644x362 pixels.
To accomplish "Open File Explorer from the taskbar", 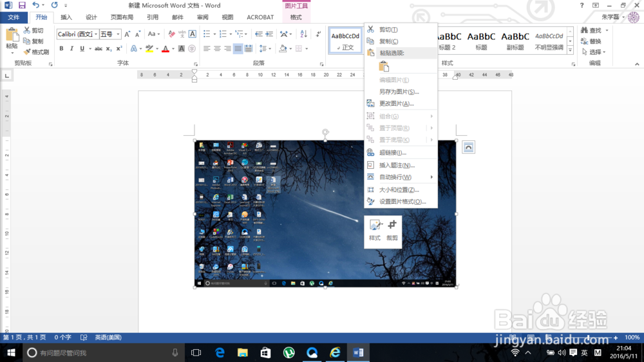I will pos(243,352).
